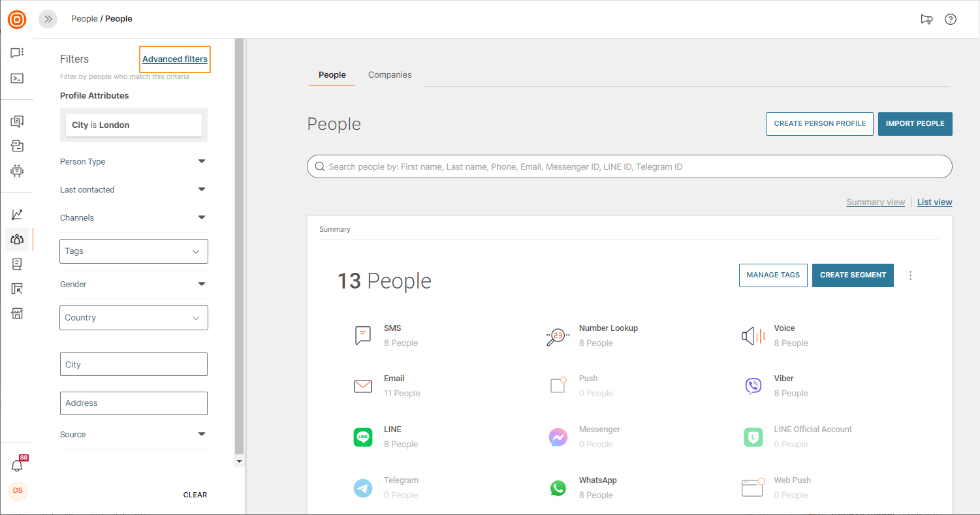This screenshot has height=515, width=980.
Task: Open the Country dropdown
Action: (133, 318)
